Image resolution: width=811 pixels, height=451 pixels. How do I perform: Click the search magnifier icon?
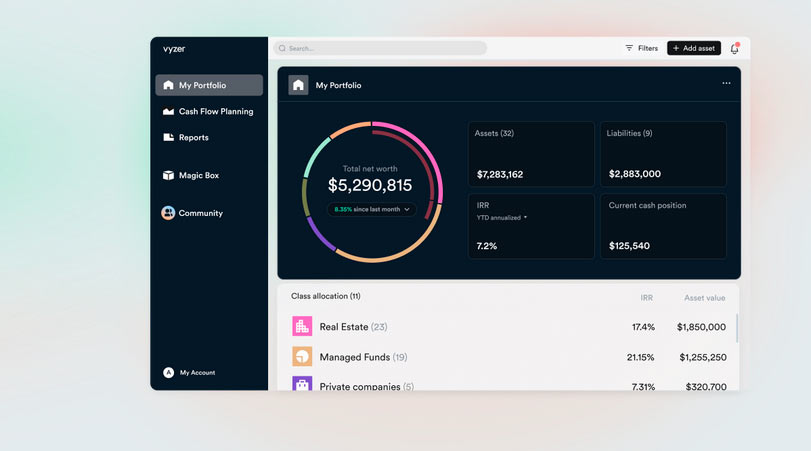coord(282,48)
